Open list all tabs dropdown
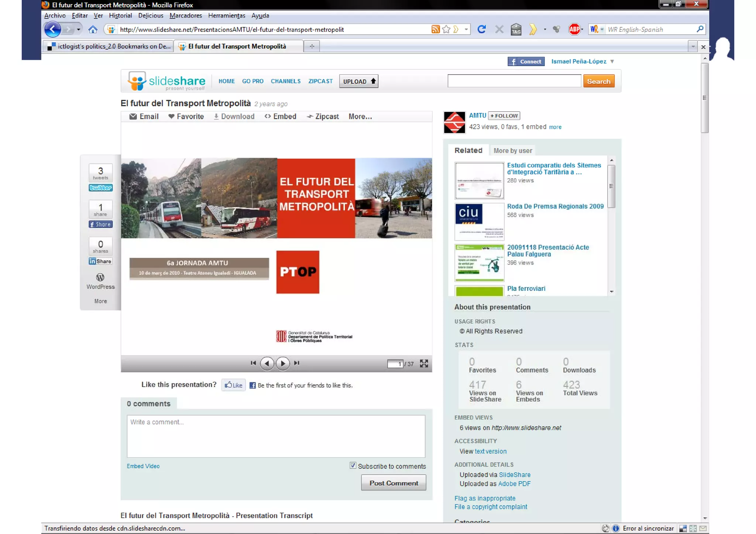This screenshot has width=756, height=534. (693, 46)
